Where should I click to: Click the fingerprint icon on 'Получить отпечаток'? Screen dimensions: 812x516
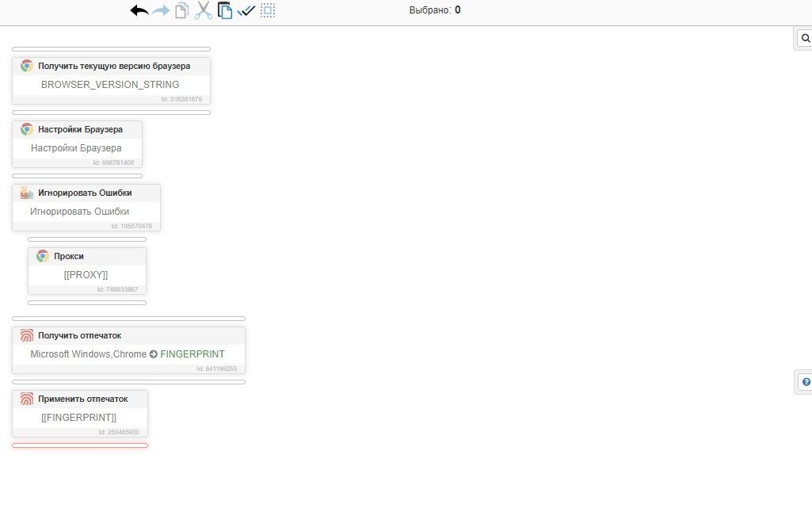point(27,335)
